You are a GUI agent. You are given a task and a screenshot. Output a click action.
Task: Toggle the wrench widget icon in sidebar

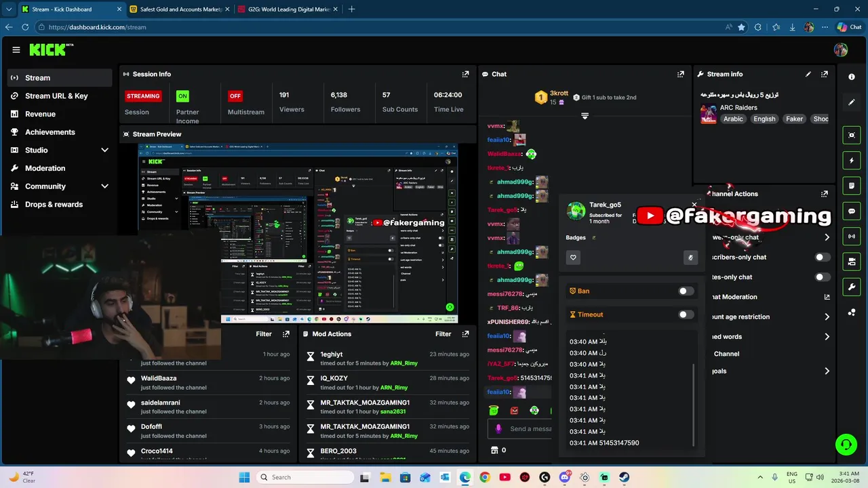(x=852, y=287)
